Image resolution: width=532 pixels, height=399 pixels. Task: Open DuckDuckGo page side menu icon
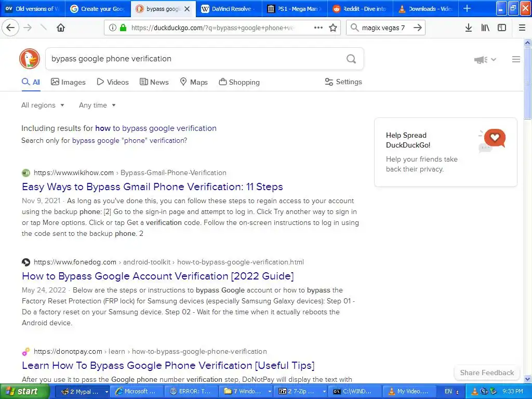pyautogui.click(x=516, y=59)
